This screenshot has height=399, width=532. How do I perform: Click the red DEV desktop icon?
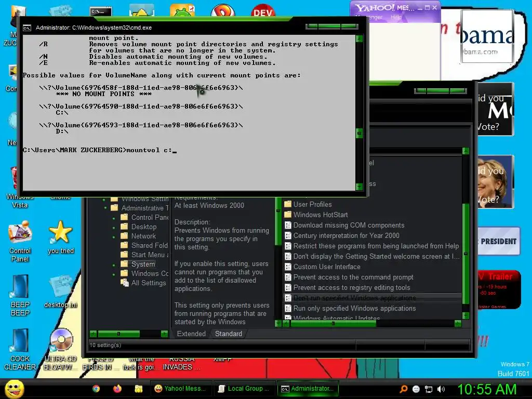(x=263, y=11)
